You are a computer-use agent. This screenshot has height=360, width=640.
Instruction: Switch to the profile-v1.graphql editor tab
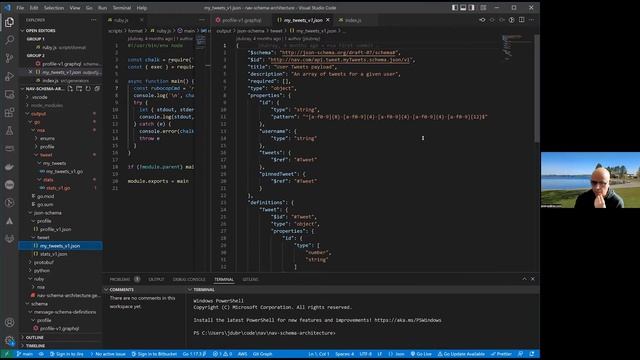coord(242,20)
